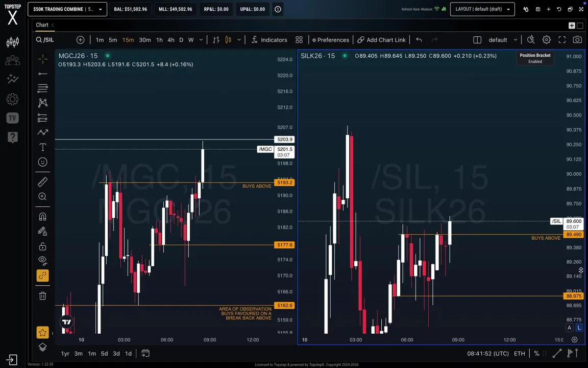This screenshot has height=368, width=588.
Task: Open the object tree layers icon
Action: pos(43,348)
